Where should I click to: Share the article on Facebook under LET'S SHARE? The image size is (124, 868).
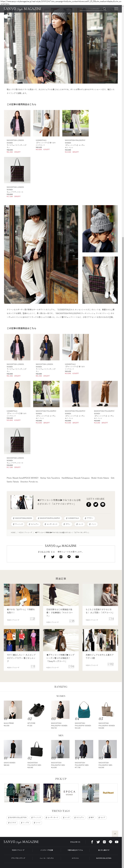tap(89, 504)
